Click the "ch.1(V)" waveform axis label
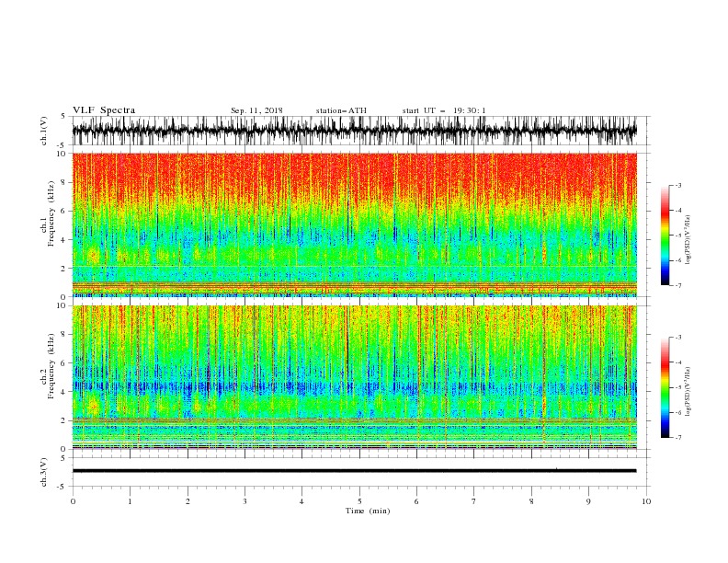 44,131
